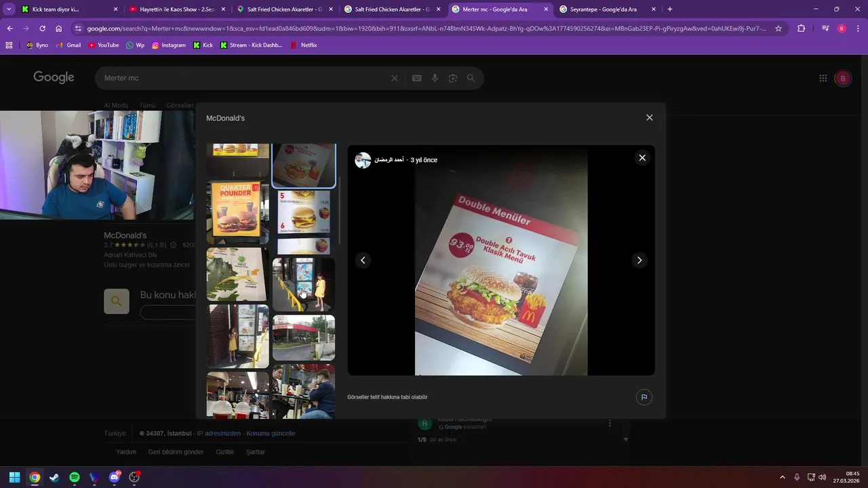Screen dimensions: 868x488
Task: Open the red-roofed restaurant exterior thumbnail
Action: point(304,338)
